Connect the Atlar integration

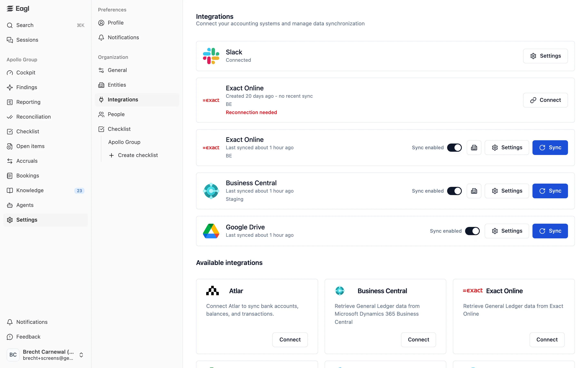coord(290,340)
